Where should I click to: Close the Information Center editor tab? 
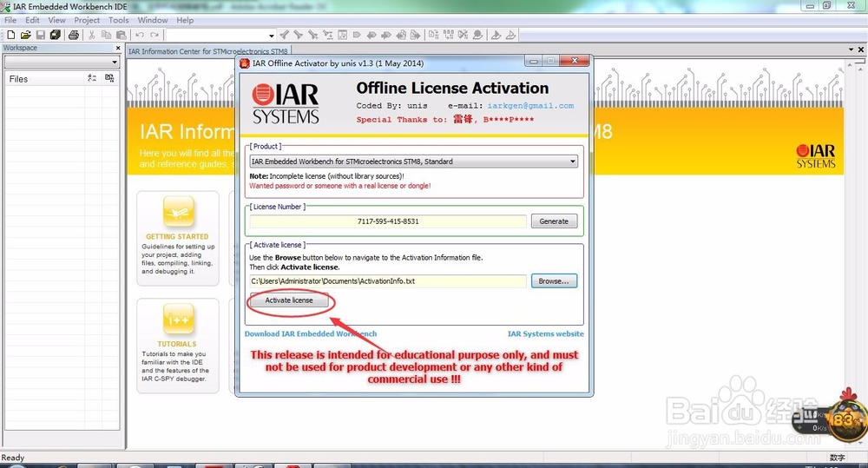pos(861,49)
